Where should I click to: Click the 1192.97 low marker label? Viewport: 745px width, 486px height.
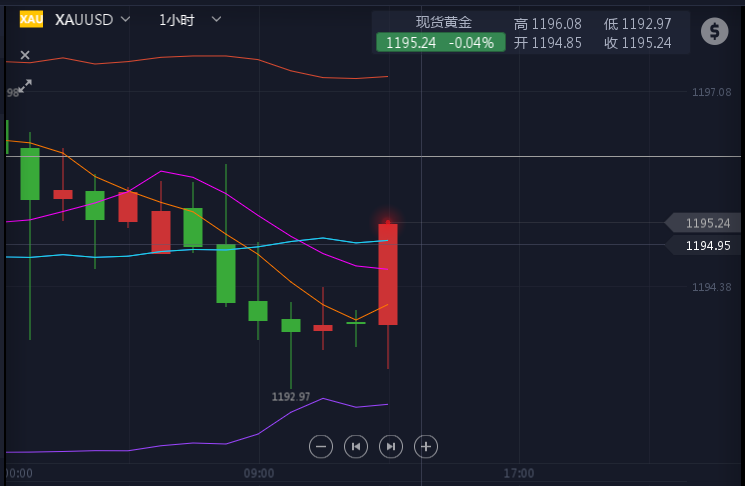[x=291, y=397]
